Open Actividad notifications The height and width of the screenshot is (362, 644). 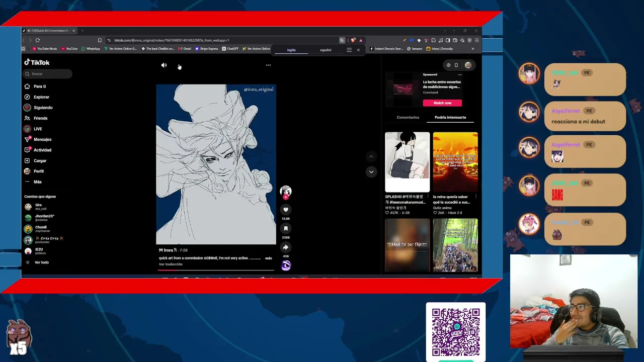38,150
